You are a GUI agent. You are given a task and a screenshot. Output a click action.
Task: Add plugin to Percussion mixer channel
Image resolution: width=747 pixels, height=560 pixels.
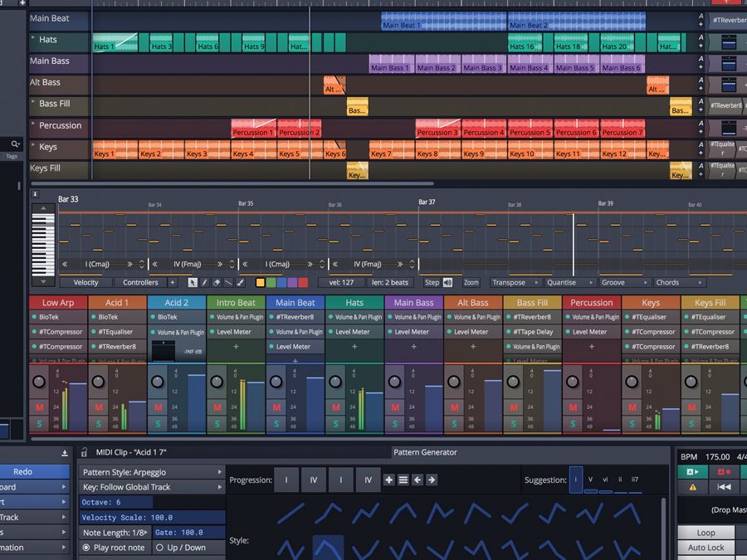tap(591, 347)
